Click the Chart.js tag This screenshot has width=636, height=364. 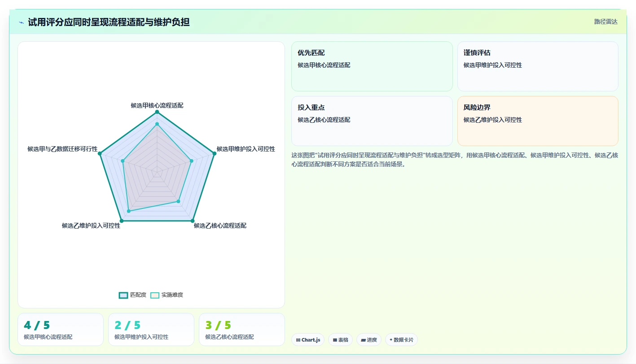(x=308, y=340)
